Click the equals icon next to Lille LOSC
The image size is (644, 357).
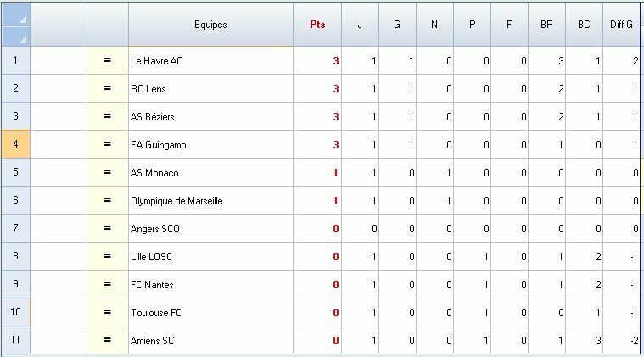point(108,257)
